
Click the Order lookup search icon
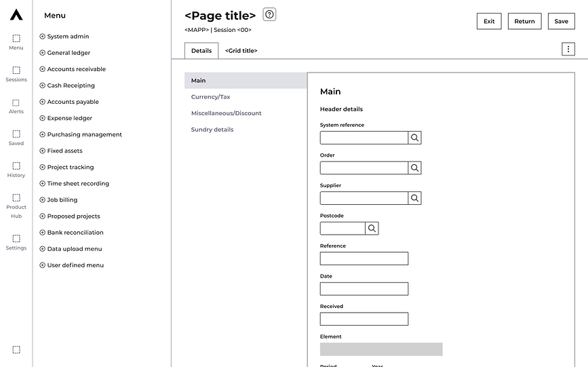tap(414, 168)
